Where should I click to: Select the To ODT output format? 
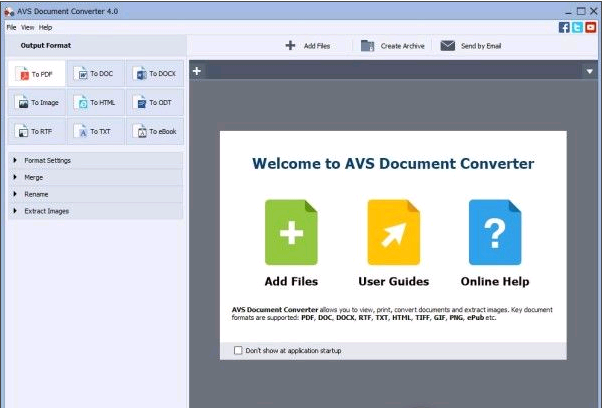[155, 102]
